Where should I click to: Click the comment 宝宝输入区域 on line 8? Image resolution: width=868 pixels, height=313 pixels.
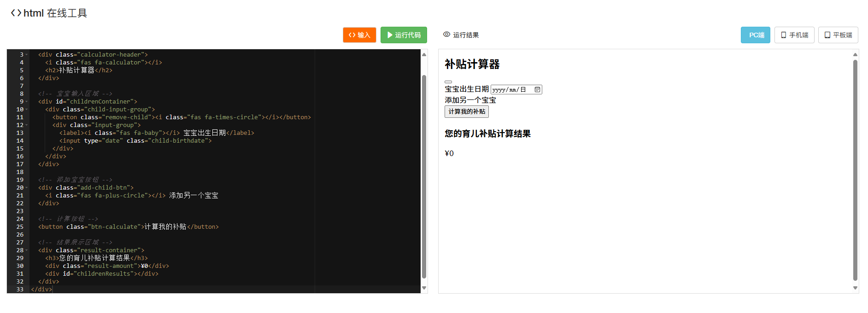pos(75,93)
